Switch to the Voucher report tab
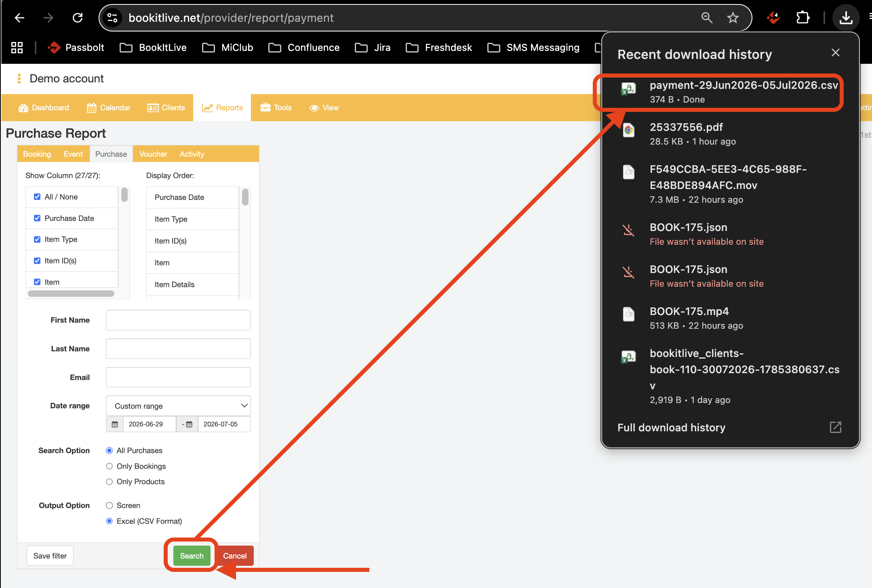Image resolution: width=872 pixels, height=588 pixels. pyautogui.click(x=153, y=154)
